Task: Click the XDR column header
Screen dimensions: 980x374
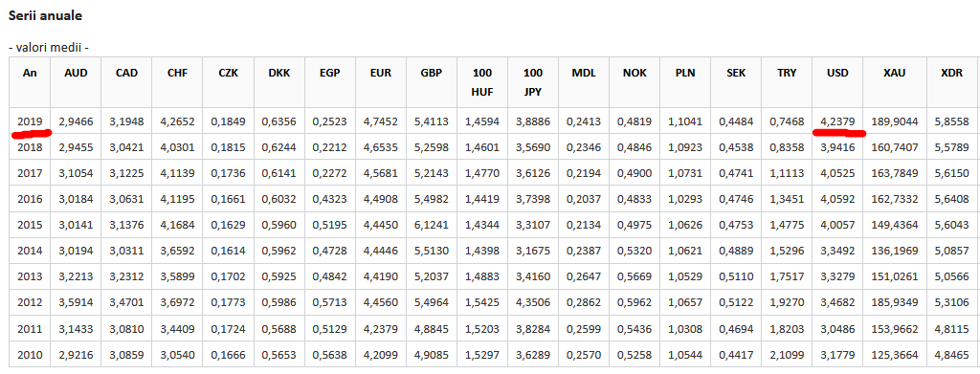Action: coord(951,73)
